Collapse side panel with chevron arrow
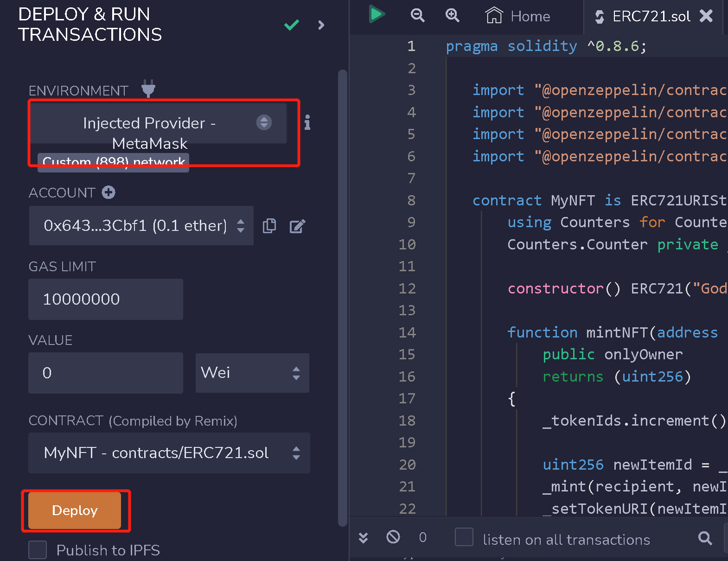 [x=321, y=25]
